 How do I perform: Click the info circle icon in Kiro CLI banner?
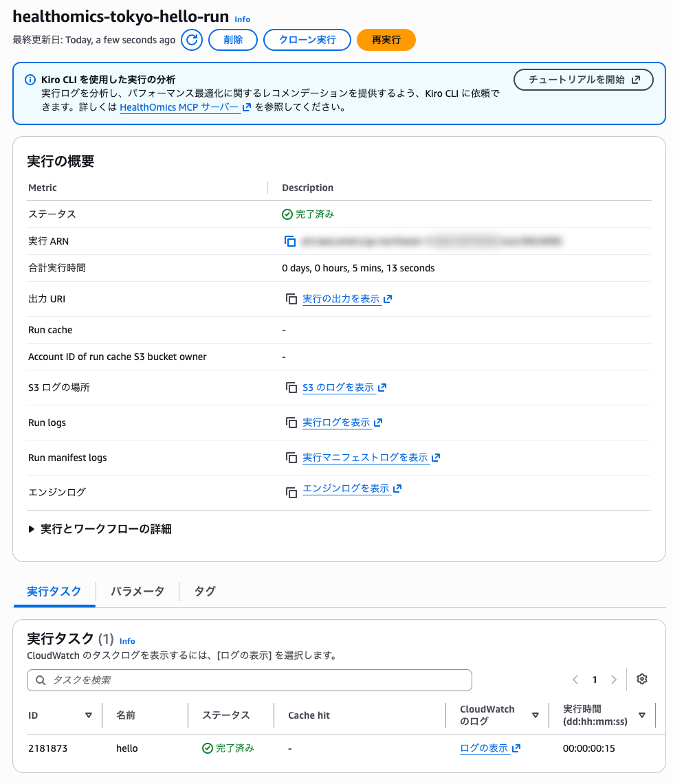[30, 80]
